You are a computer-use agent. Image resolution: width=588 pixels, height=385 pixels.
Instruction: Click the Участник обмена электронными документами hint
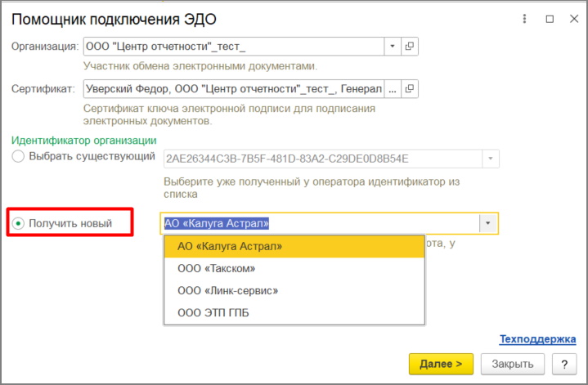200,66
